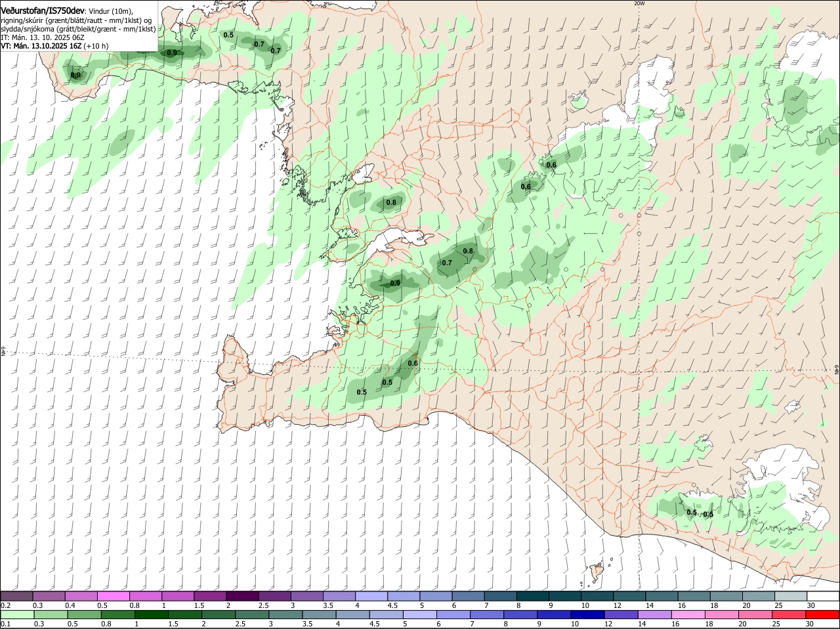Image resolution: width=840 pixels, height=629 pixels.
Task: Click the dark purple 2 swatch in upper legend row
Action: point(242,596)
